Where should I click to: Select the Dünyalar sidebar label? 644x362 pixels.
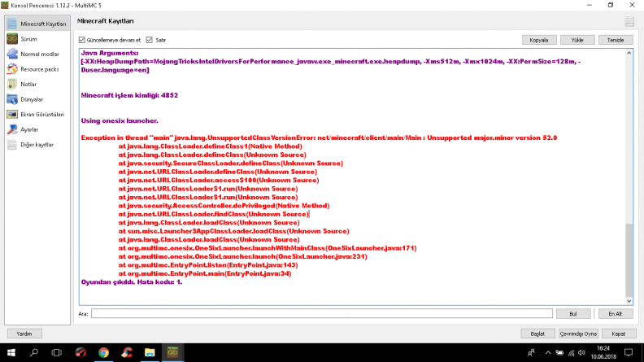click(32, 99)
